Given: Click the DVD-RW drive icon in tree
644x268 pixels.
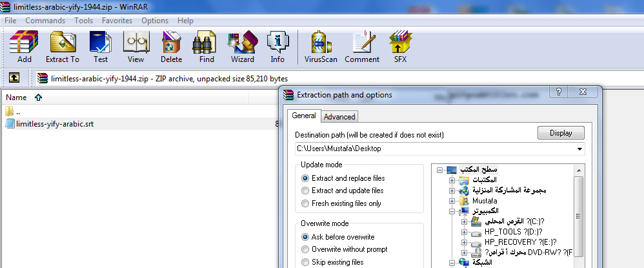Looking at the screenshot, I should [x=476, y=253].
